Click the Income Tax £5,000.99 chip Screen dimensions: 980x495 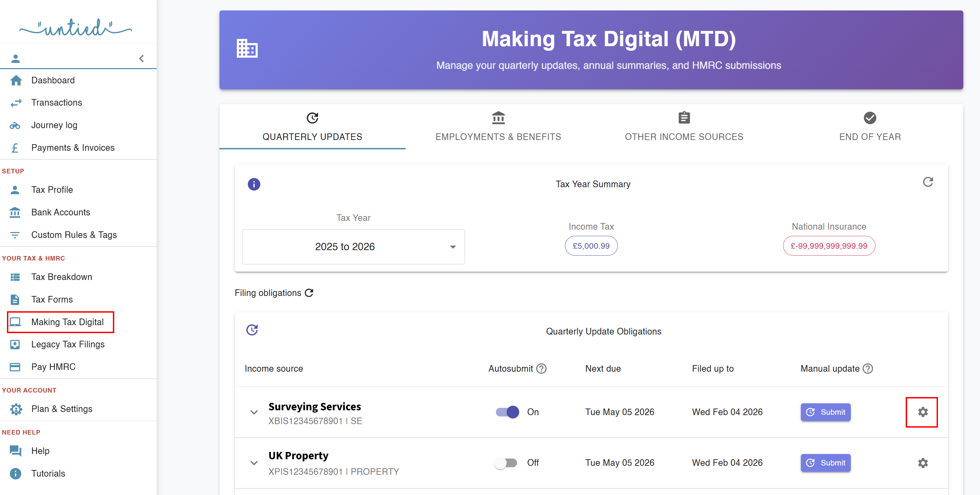[591, 246]
